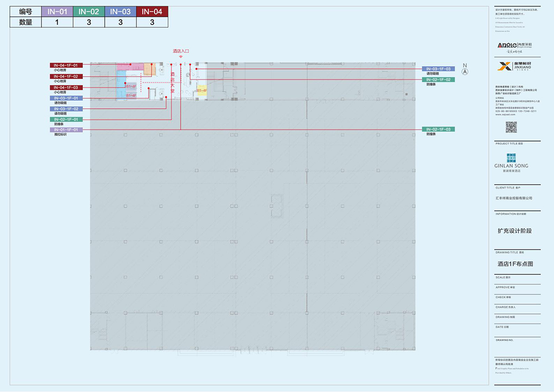
Task: Click the north compass arrow icon
Action: coord(465,71)
